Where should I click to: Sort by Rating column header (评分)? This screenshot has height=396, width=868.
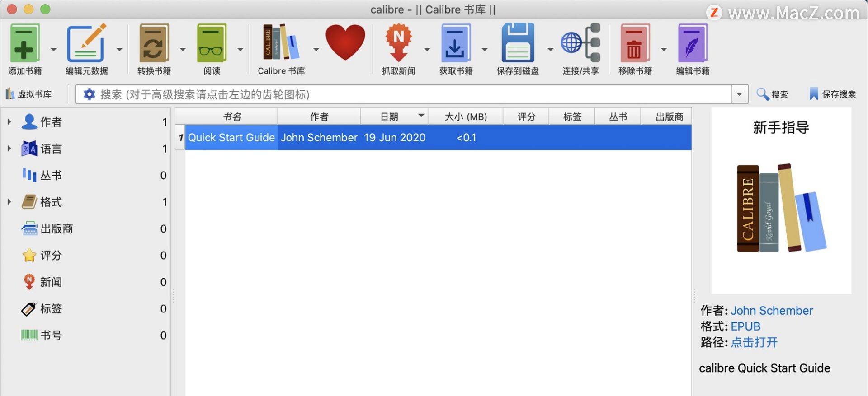click(x=526, y=117)
